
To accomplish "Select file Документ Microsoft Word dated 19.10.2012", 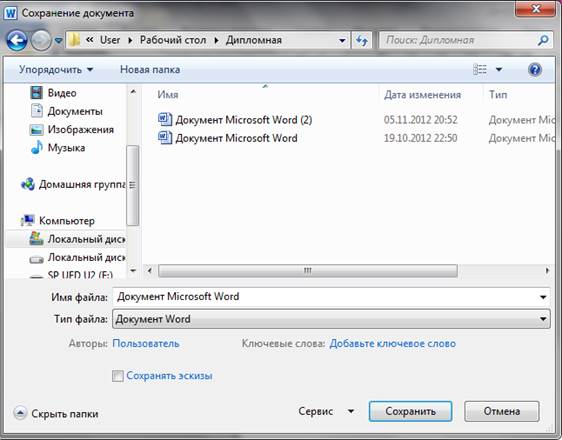I will coord(236,138).
